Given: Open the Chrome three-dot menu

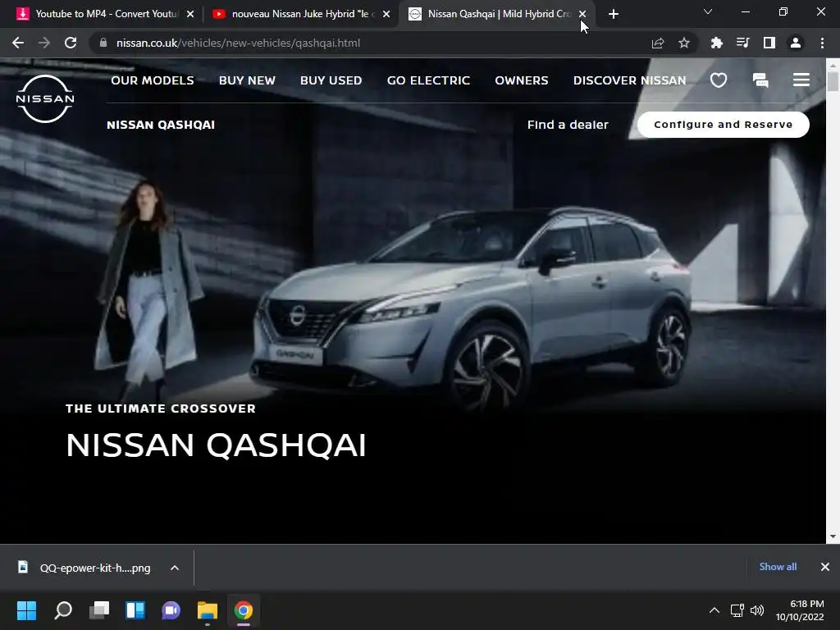Looking at the screenshot, I should 822,43.
